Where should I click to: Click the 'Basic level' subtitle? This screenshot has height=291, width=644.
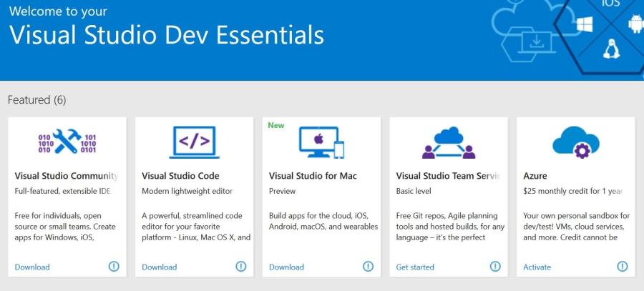point(414,191)
